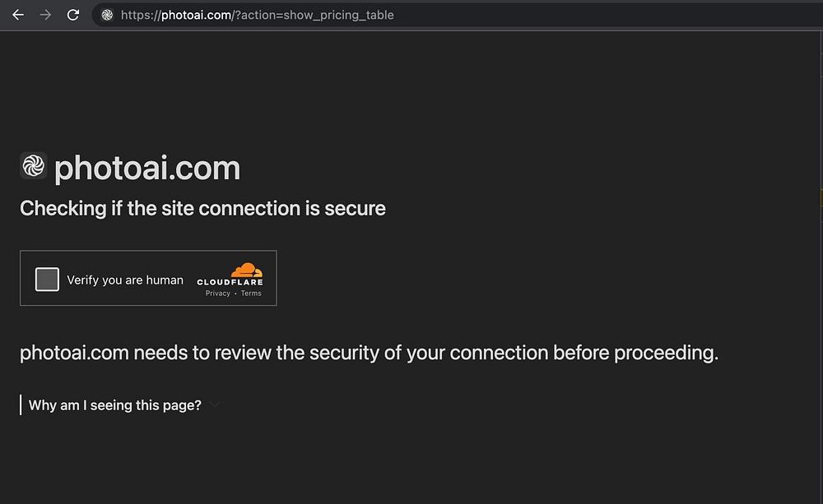The width and height of the screenshot is (823, 504).
Task: Open the Cloudflare Privacy link
Action: pyautogui.click(x=218, y=294)
